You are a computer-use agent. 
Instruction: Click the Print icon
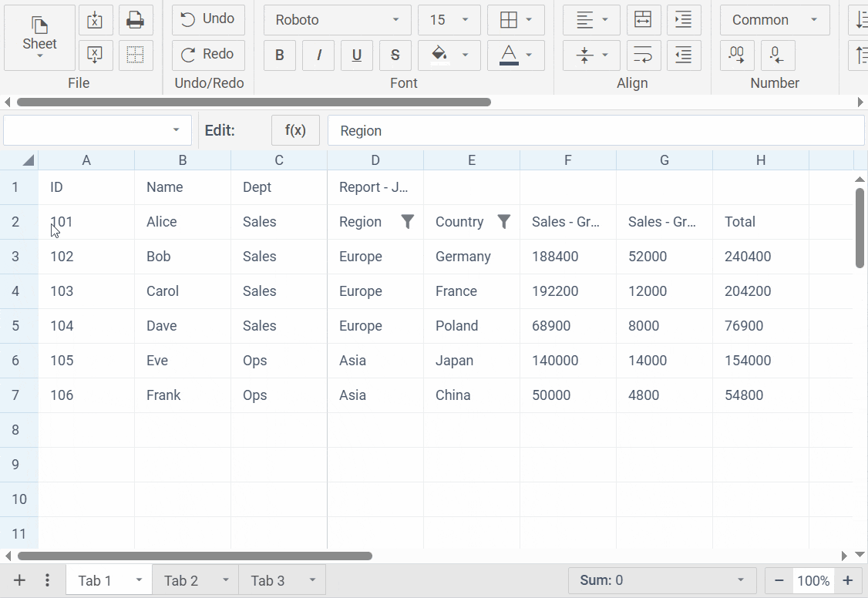click(x=136, y=20)
